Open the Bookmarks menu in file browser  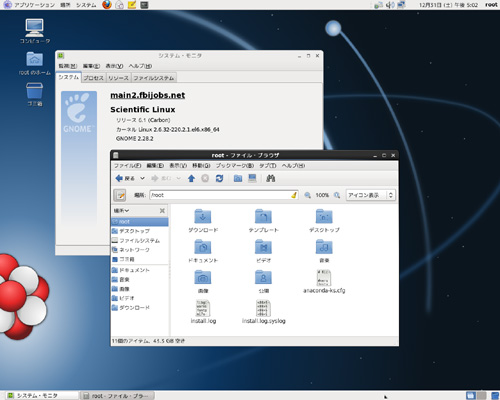pos(235,166)
